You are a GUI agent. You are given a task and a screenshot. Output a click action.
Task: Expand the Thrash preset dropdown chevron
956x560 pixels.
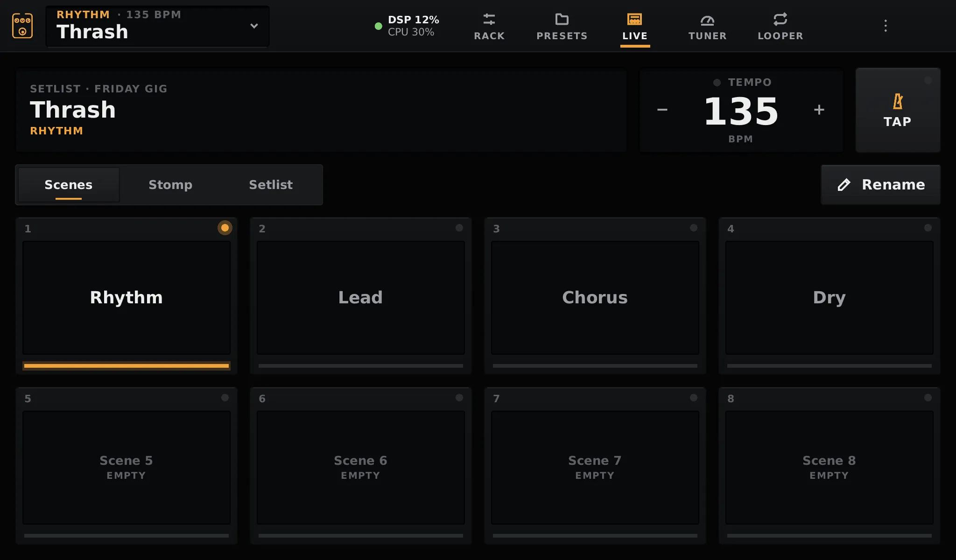click(x=254, y=26)
